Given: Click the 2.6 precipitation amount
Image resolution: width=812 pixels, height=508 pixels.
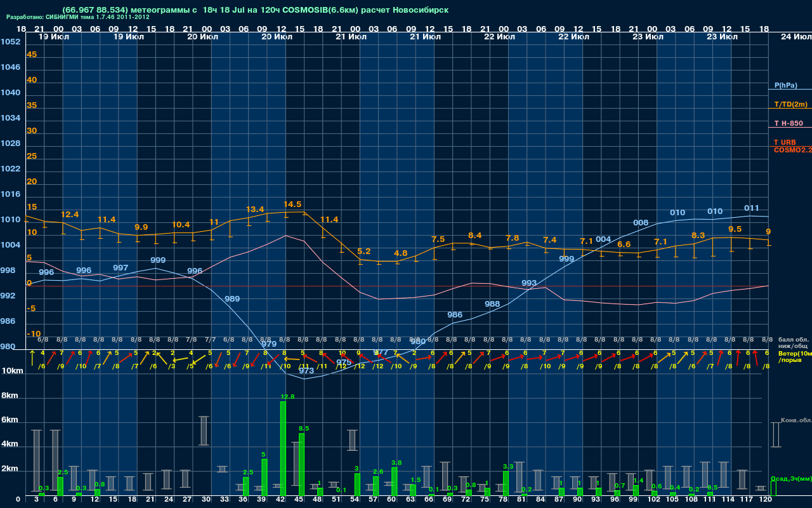Looking at the screenshot, I should click(x=378, y=471).
